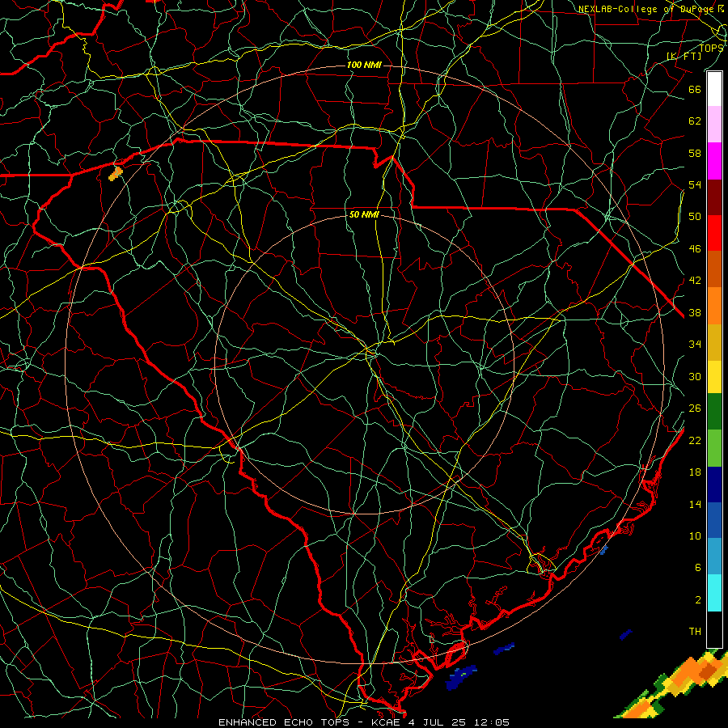
Task: Click the [K FT] units label
Action: click(684, 57)
